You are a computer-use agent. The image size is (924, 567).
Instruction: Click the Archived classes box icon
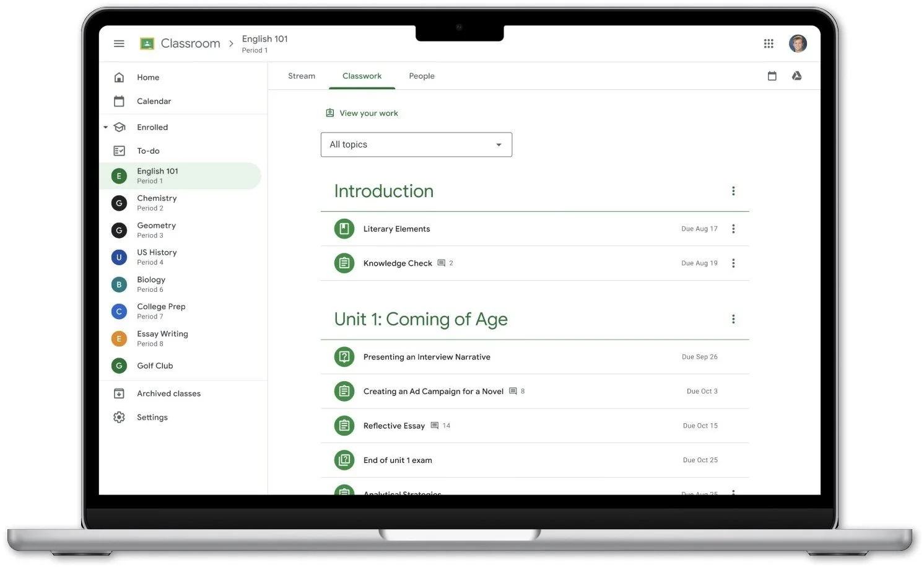(119, 393)
